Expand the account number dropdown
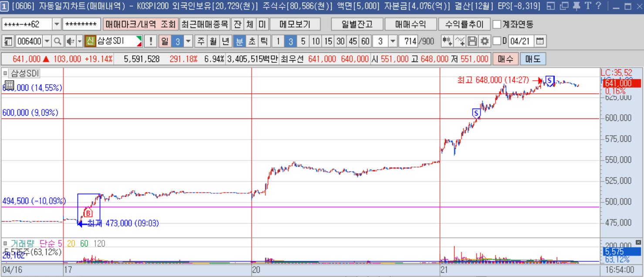 tap(57, 24)
